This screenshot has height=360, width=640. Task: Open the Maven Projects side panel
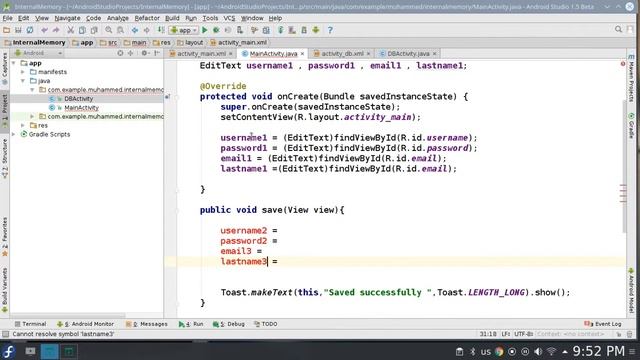[x=631, y=78]
